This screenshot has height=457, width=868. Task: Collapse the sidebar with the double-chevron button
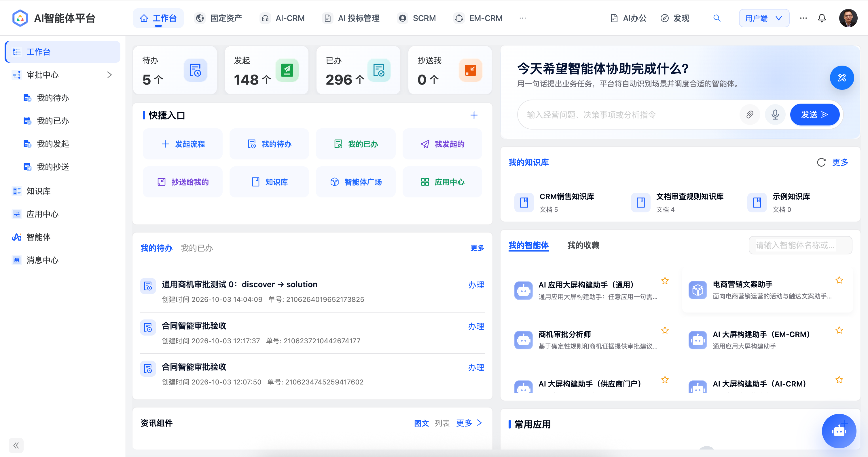(x=16, y=445)
